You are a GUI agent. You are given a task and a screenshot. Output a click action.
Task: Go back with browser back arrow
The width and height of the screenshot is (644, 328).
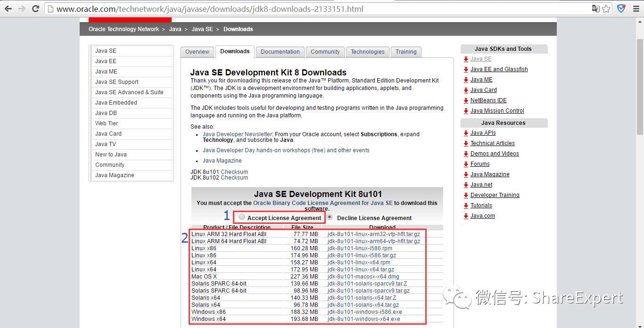[x=8, y=9]
